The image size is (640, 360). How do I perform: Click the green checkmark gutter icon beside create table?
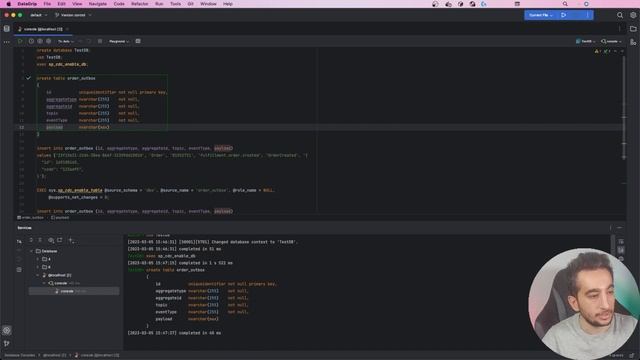28,78
